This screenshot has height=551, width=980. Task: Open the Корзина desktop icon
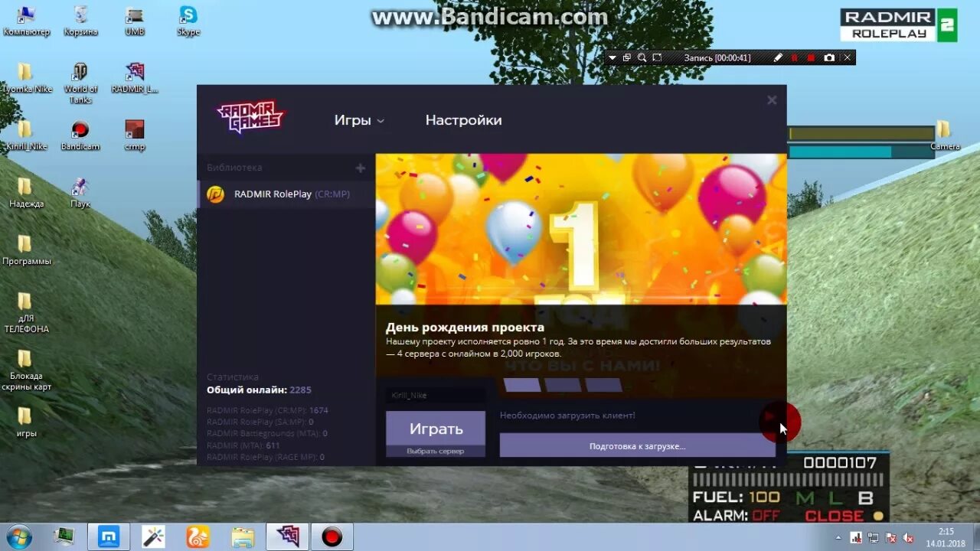[x=80, y=21]
